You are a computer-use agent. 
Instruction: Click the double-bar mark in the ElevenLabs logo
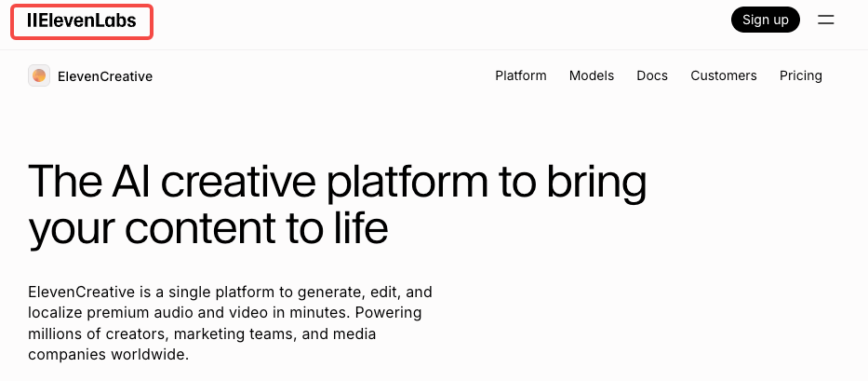pos(32,20)
